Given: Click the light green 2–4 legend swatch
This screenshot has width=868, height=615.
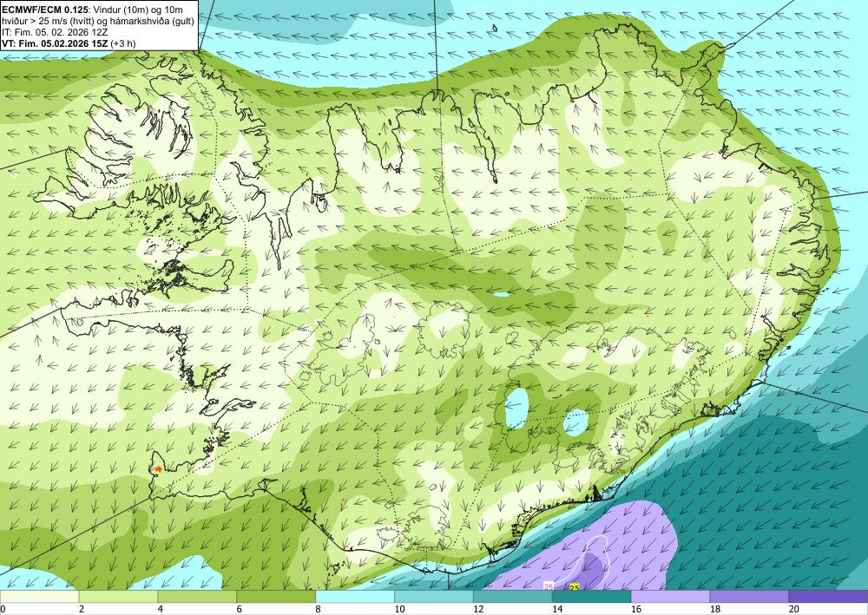Looking at the screenshot, I should (118, 597).
